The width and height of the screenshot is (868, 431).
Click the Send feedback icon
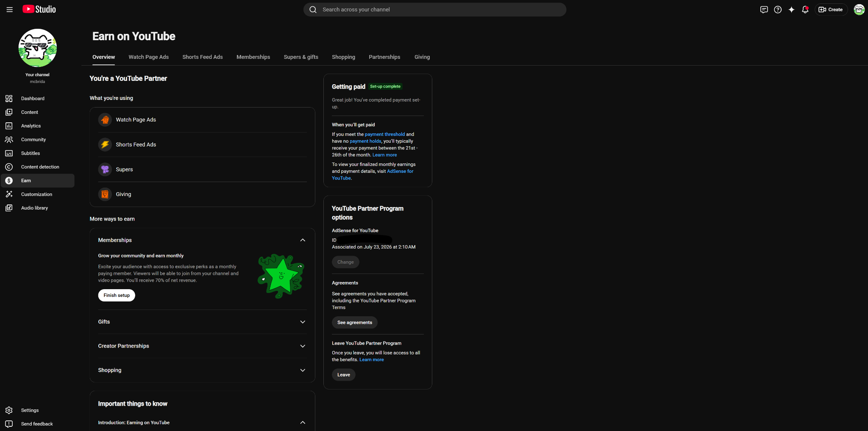coord(9,424)
